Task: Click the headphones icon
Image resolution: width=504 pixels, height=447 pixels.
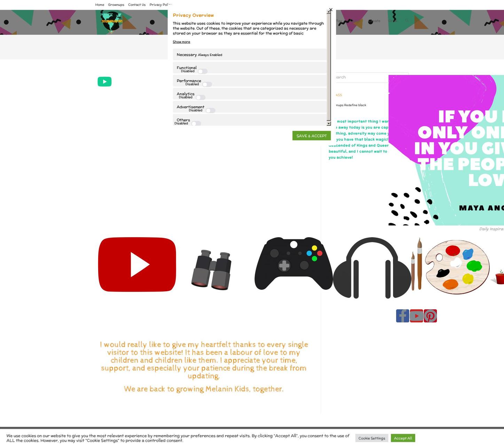Action: (372, 268)
